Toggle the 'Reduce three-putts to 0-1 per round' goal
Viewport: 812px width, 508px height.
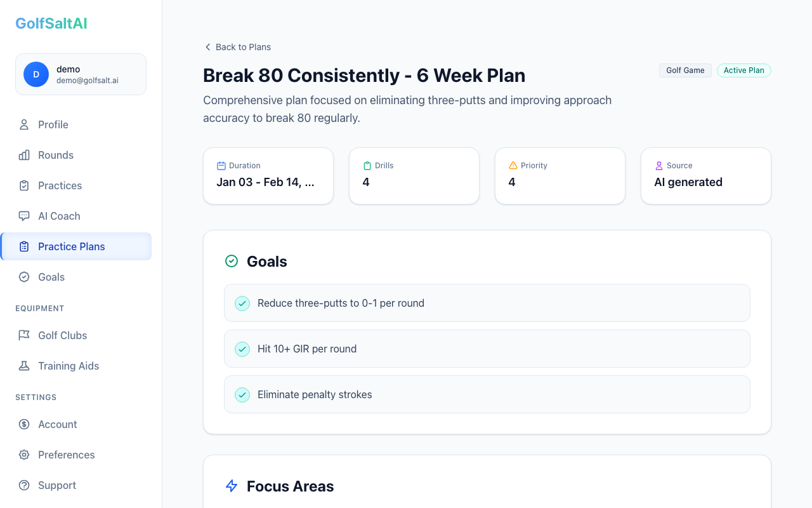coord(242,303)
